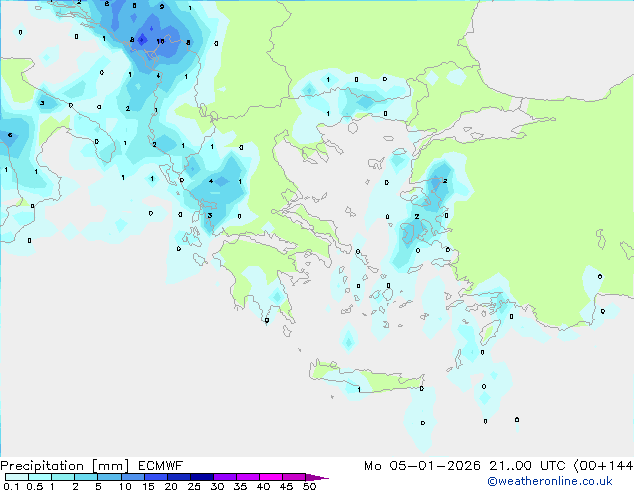Click the '15' legend scale label

[148, 486]
